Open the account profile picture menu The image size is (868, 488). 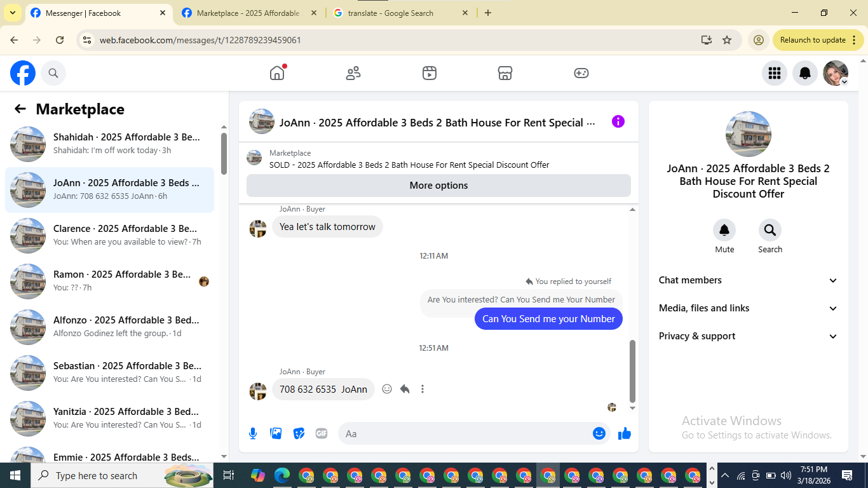(x=836, y=73)
